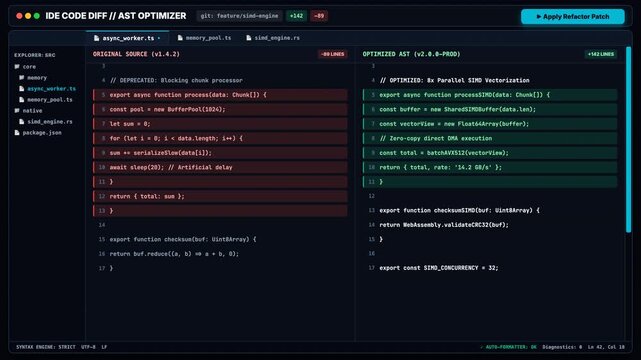Click the -89 deletions badge
Screen dimensions: 641x360
pos(319,16)
